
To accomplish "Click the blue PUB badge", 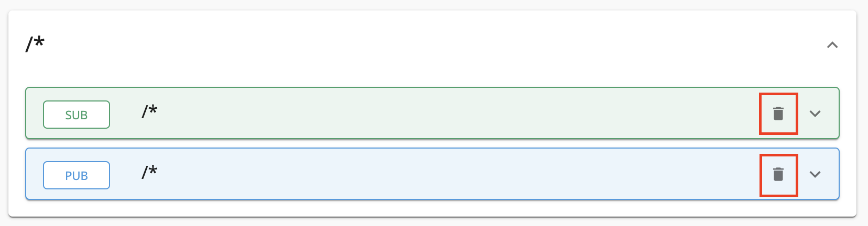I will point(77,175).
